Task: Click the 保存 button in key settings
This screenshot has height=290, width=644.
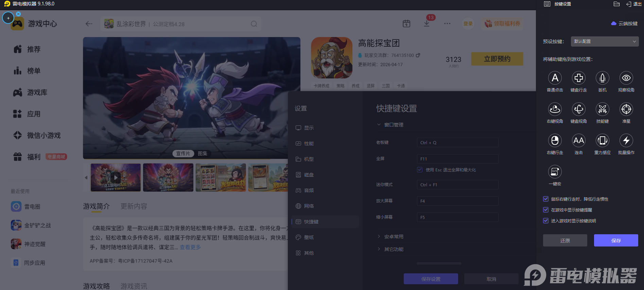Action: pos(616,240)
